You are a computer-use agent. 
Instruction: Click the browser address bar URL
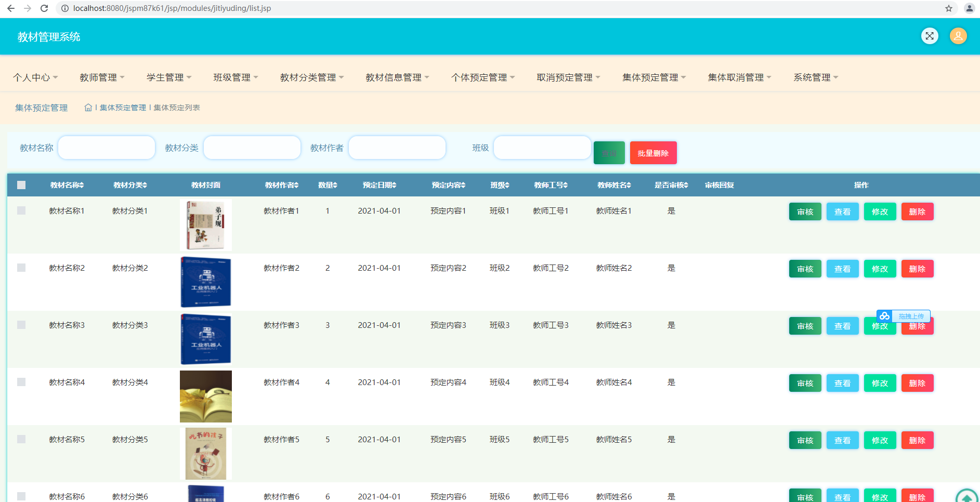point(172,8)
